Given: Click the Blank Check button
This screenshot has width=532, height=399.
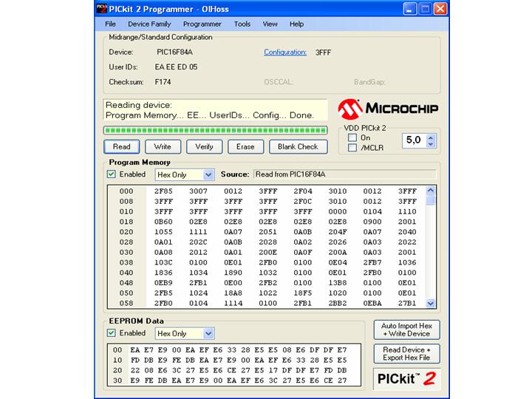Looking at the screenshot, I should (299, 146).
